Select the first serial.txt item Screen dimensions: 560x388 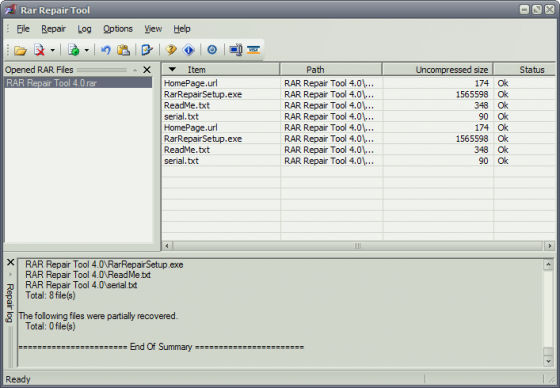pyautogui.click(x=181, y=116)
